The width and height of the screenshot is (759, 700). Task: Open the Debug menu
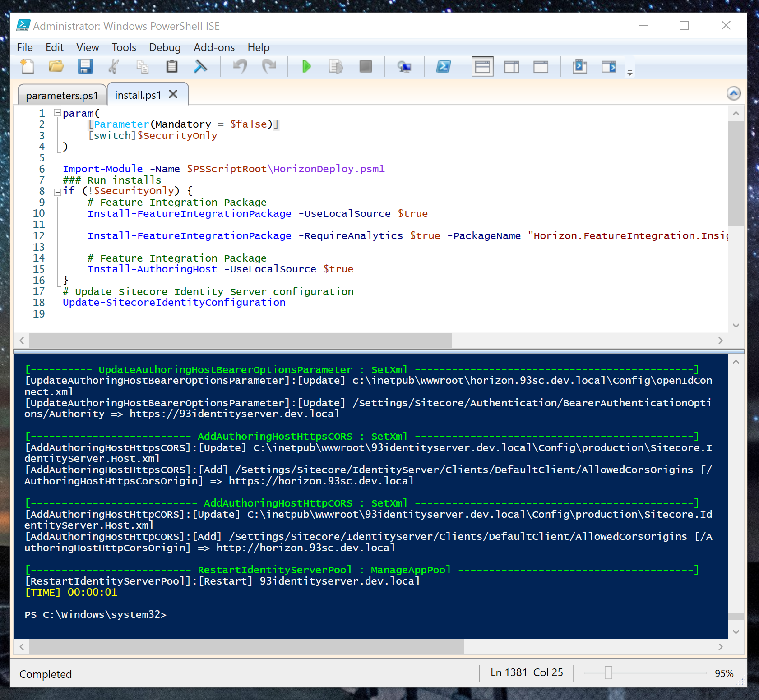(x=165, y=47)
